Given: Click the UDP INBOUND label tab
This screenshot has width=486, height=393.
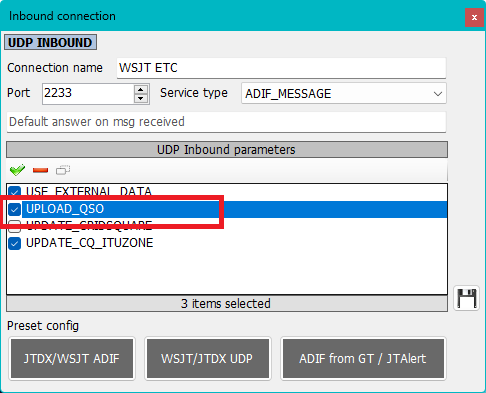Looking at the screenshot, I should point(50,42).
